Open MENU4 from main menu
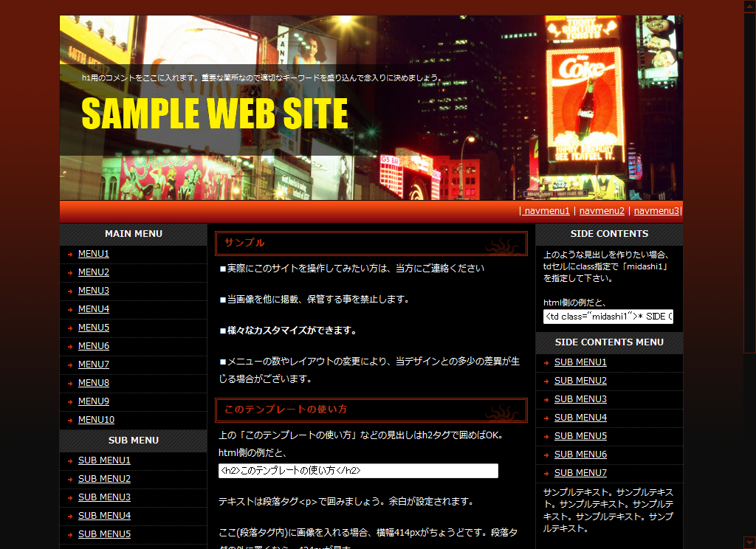This screenshot has width=756, height=549. click(x=94, y=309)
